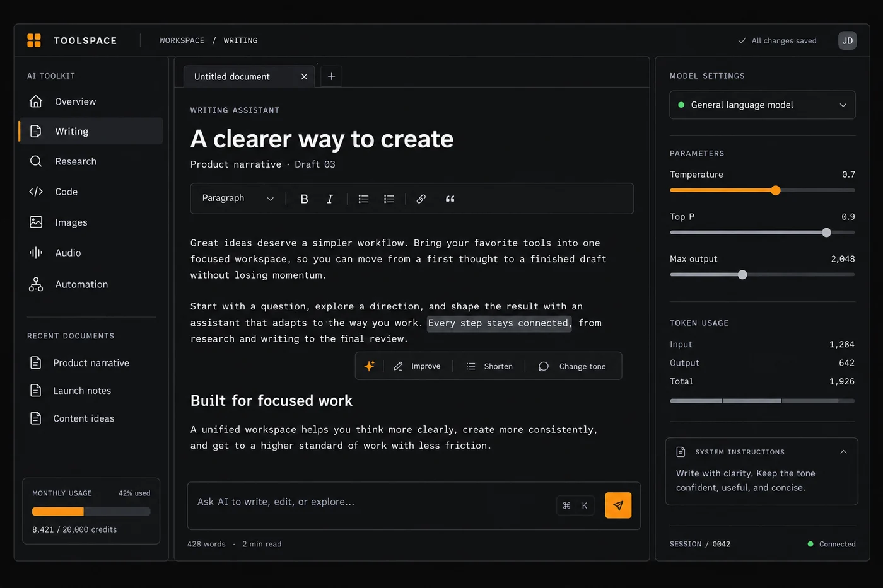
Task: Insert a link with the chain icon
Action: click(x=421, y=199)
